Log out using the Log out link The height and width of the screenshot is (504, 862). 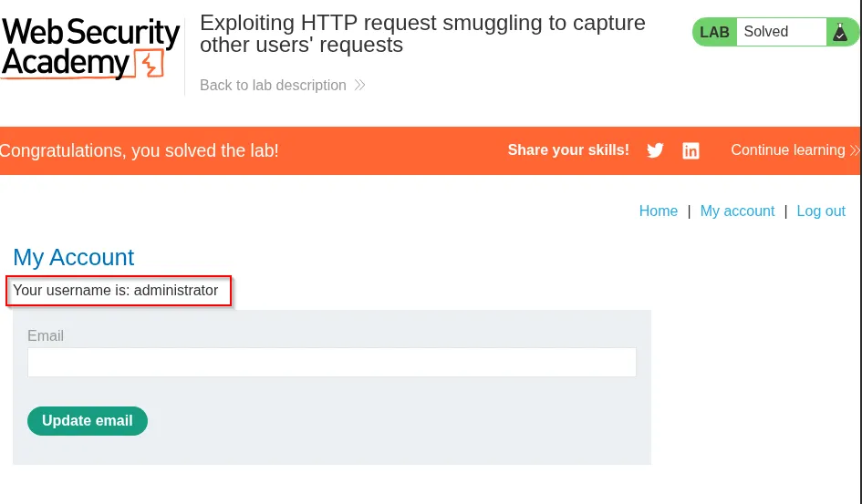click(821, 211)
